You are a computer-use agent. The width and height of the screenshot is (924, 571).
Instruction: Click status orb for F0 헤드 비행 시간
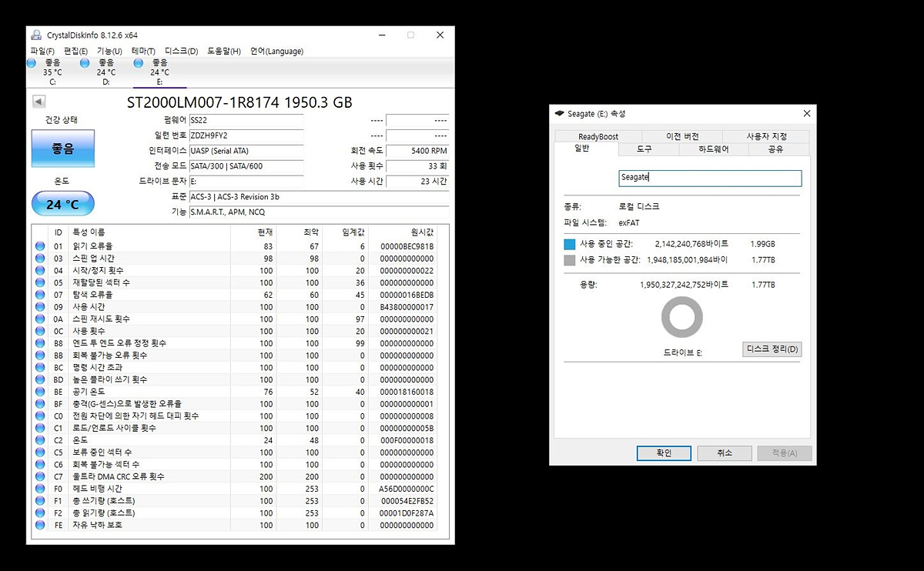[40, 489]
